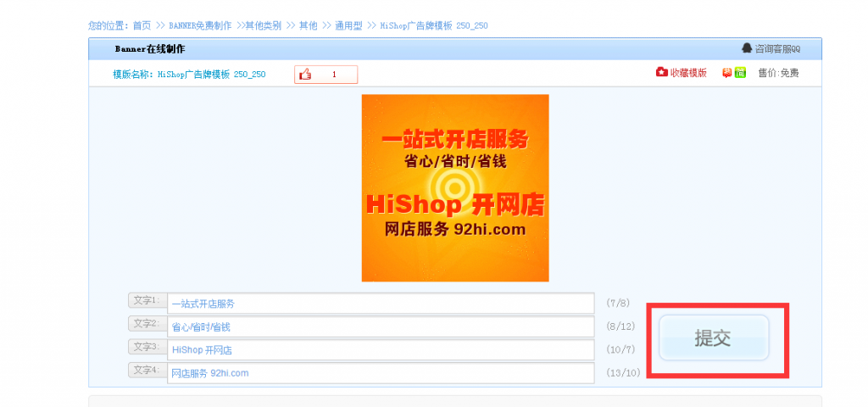This screenshot has height=407, width=868.
Task: Click the red favorite template icon
Action: coord(661,72)
